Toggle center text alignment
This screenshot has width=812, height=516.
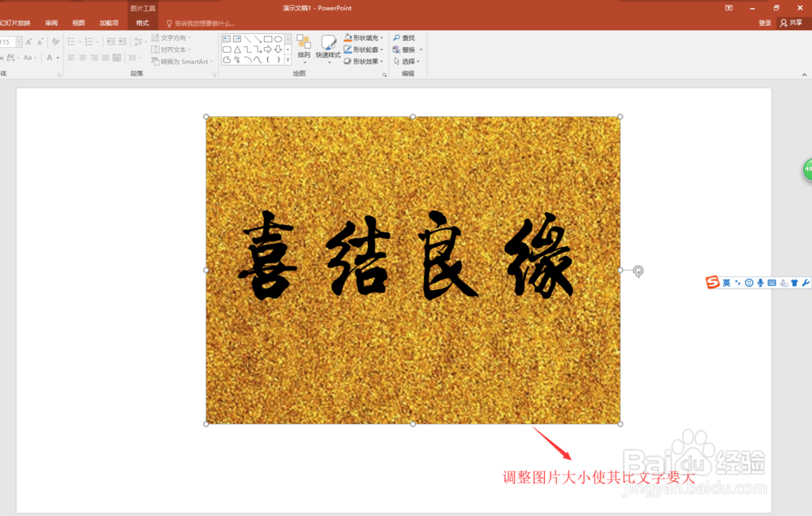82,57
